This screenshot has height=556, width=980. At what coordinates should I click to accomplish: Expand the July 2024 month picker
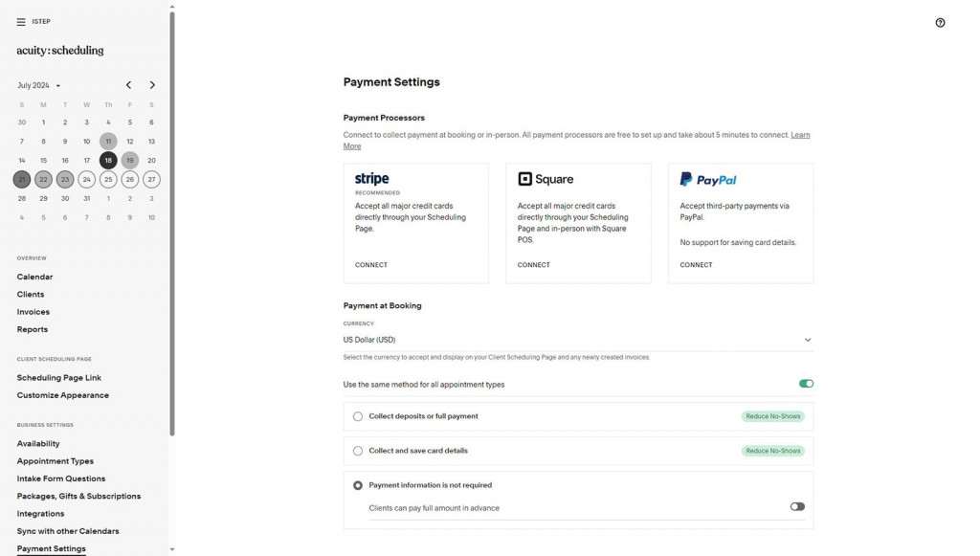click(x=38, y=85)
